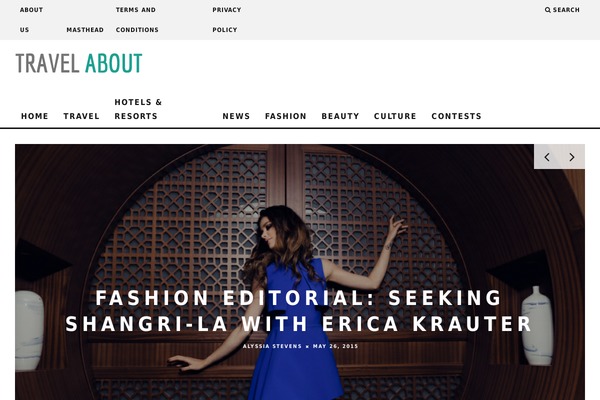Viewport: 600px width, 400px height.
Task: Click author name Alyssia Stevens
Action: 272,346
